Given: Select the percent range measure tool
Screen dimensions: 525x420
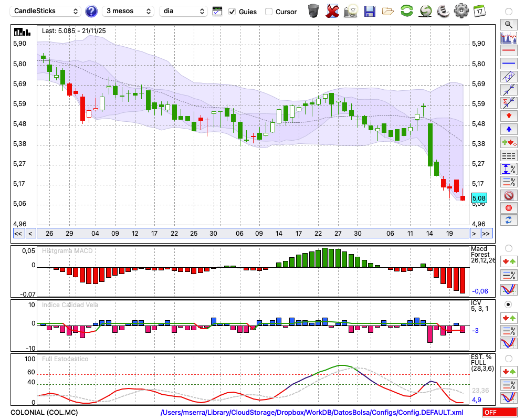Looking at the screenshot, I should pyautogui.click(x=509, y=169).
